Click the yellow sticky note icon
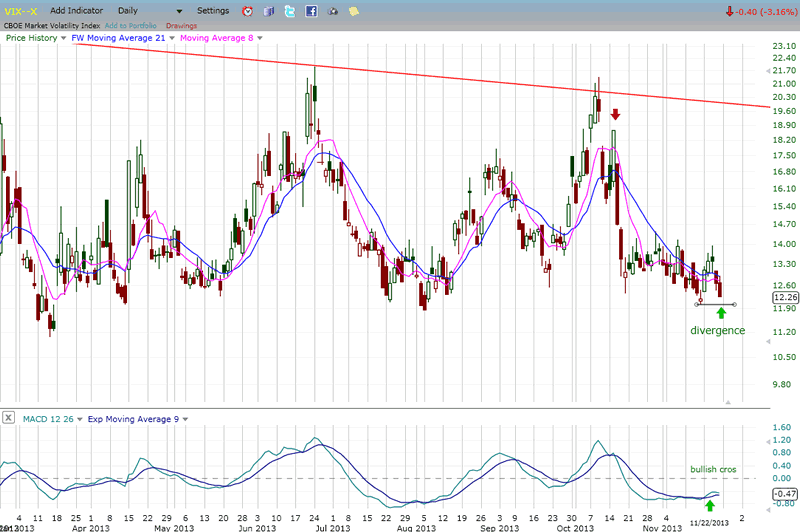Screen dimensions: 800x532 coord(356,11)
